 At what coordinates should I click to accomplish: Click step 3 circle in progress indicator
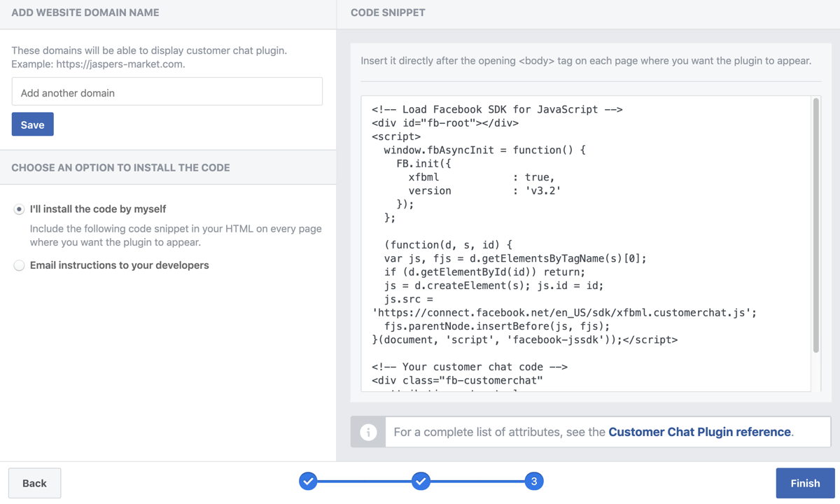click(x=534, y=481)
